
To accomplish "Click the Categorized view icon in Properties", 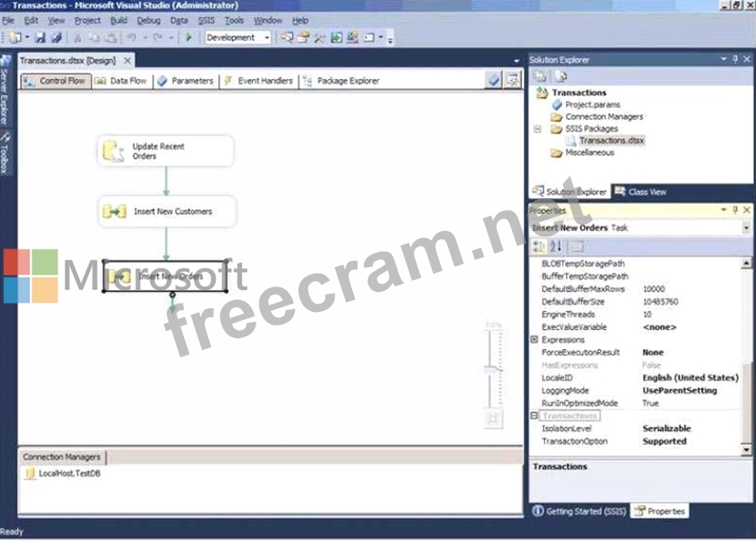I will click(x=539, y=246).
